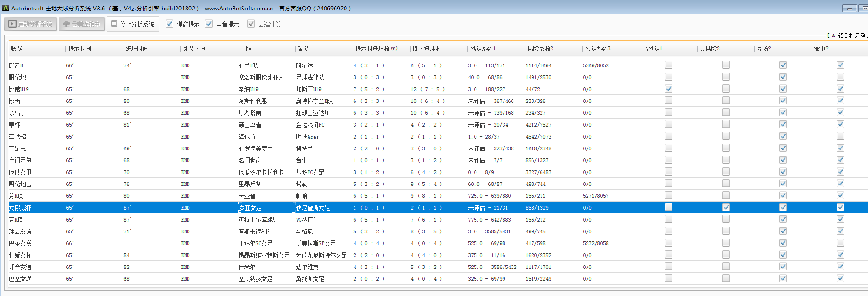Check 命中? for the 哥伦地区 塞洛斯哥伦比亚人 row
Viewport: 868px width, 296px height.
840,77
